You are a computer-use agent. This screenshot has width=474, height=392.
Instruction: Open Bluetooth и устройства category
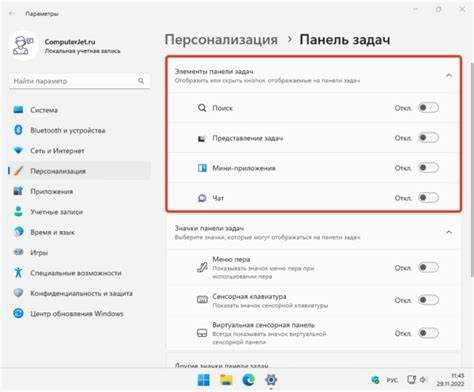(x=79, y=130)
